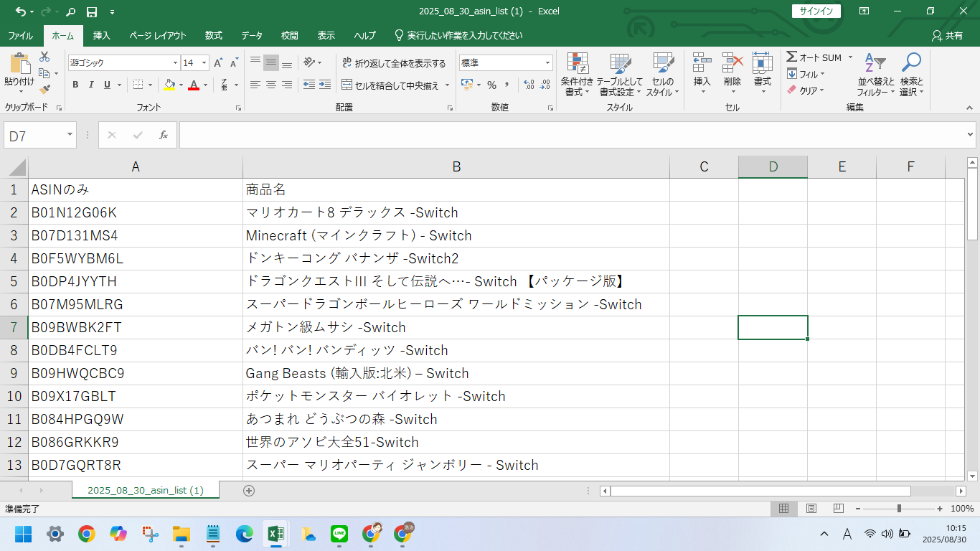Toggle right text alignment

coord(287,85)
